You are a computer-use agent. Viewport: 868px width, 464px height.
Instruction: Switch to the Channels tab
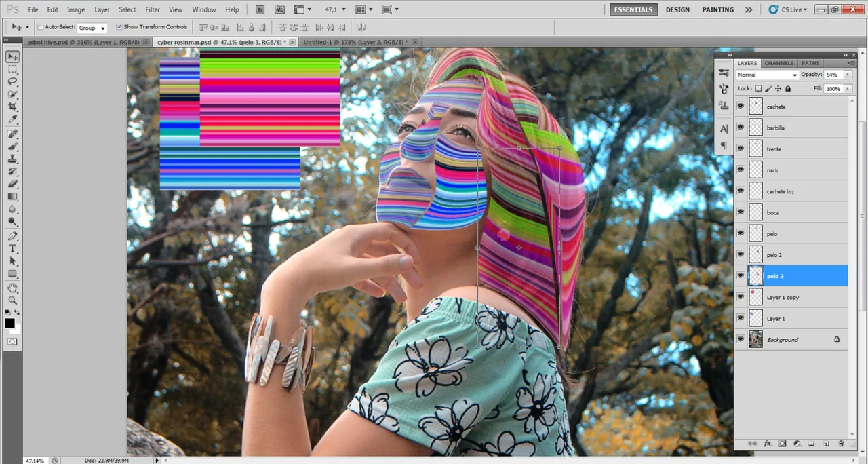[x=778, y=63]
